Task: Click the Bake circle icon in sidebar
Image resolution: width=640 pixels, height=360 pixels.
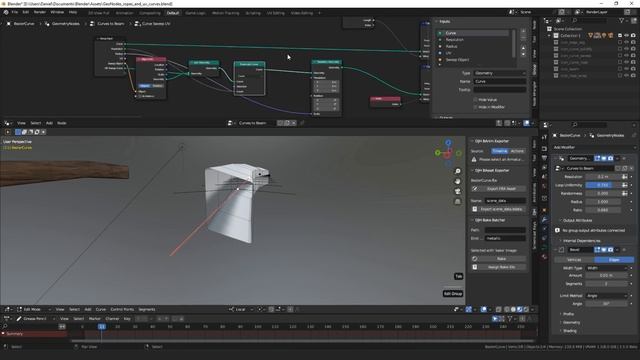Action: pyautogui.click(x=475, y=259)
